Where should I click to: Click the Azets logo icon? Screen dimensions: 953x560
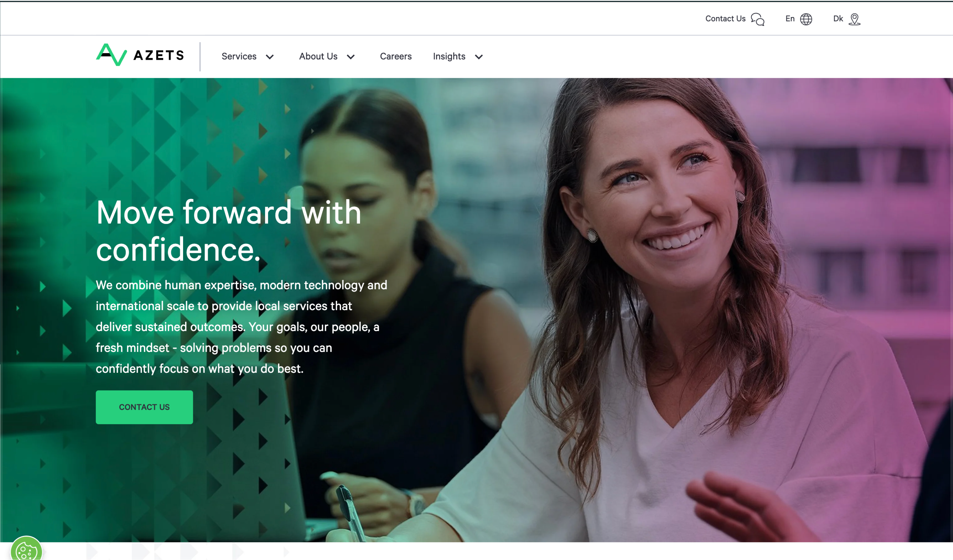click(x=111, y=55)
